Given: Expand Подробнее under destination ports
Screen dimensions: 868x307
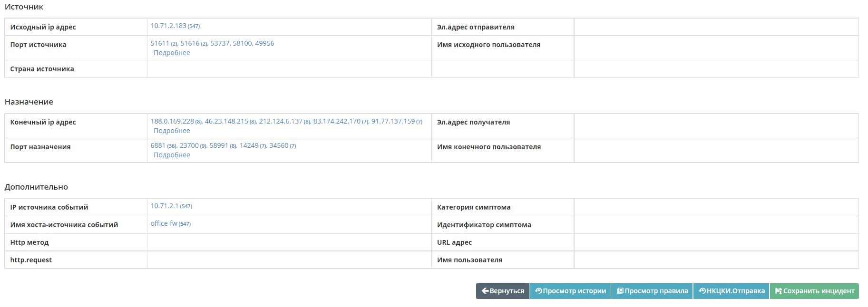Looking at the screenshot, I should [x=172, y=155].
